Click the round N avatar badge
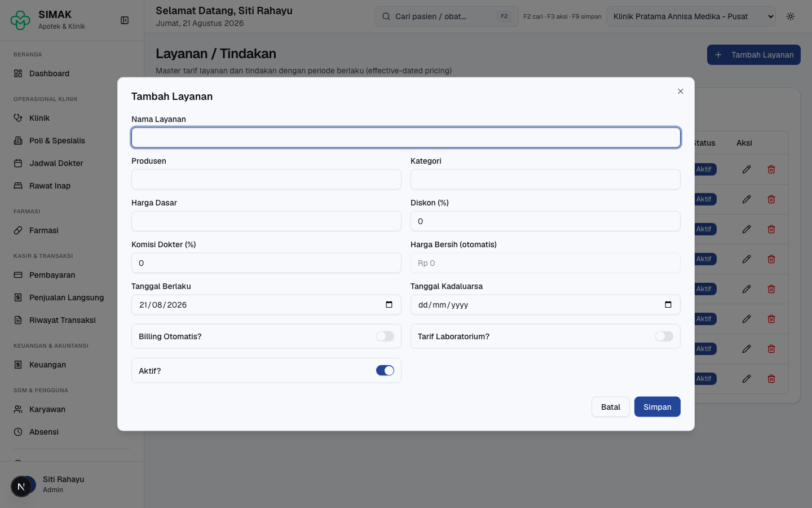The width and height of the screenshot is (812, 508). coord(21,487)
